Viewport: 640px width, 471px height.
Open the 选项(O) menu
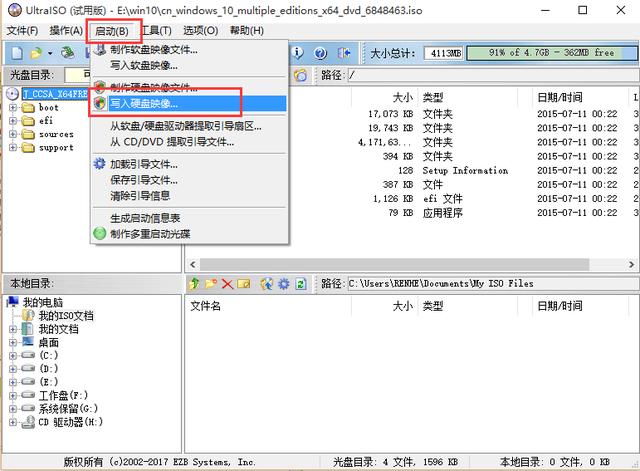200,31
